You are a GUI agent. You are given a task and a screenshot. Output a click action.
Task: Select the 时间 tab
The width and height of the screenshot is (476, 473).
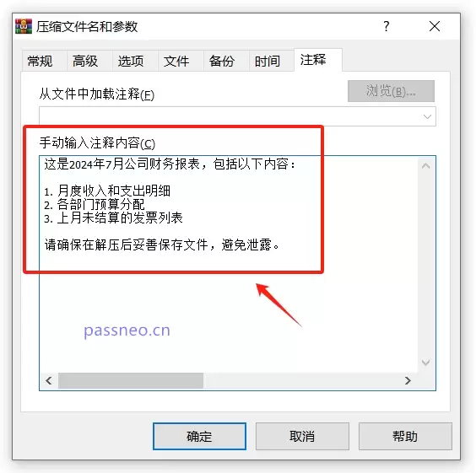268,61
